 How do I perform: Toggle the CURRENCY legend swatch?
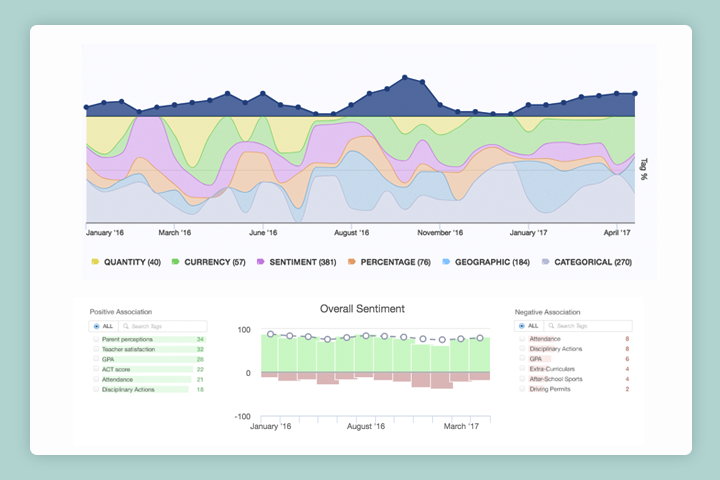tap(176, 262)
